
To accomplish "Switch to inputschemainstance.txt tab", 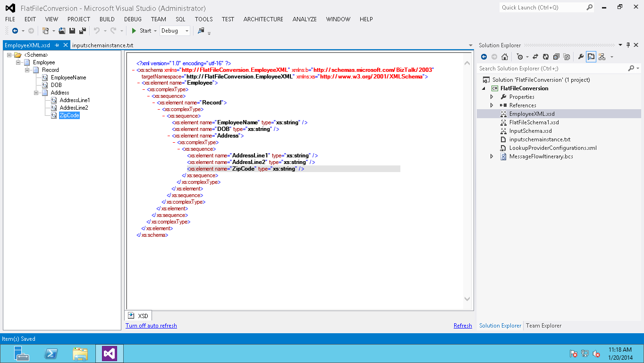I will 103,45.
